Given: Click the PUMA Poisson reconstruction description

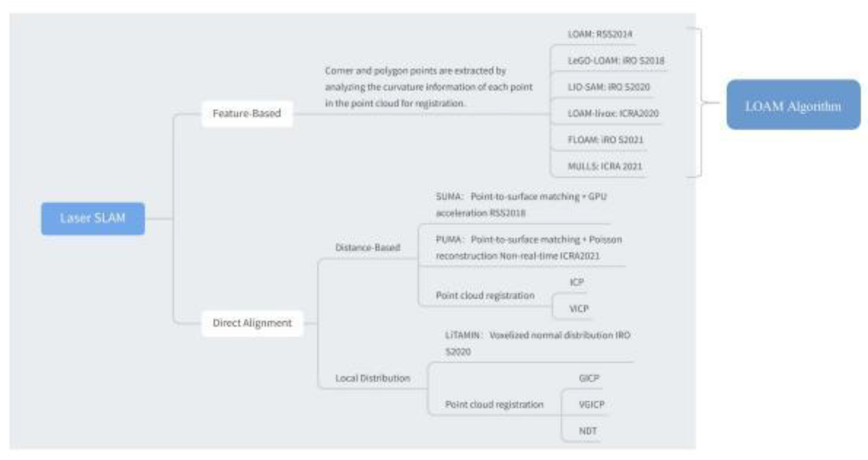Looking at the screenshot, I should pos(528,248).
